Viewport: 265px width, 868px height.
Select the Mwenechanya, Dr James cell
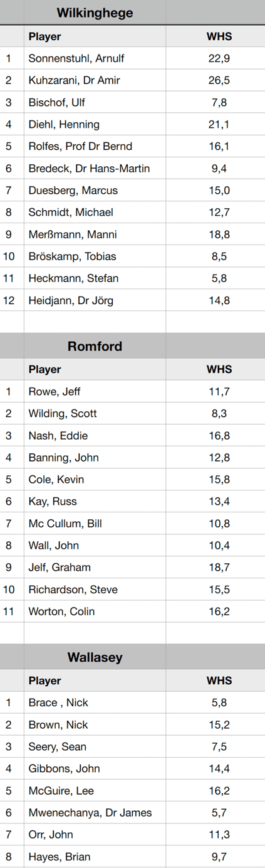click(95, 812)
